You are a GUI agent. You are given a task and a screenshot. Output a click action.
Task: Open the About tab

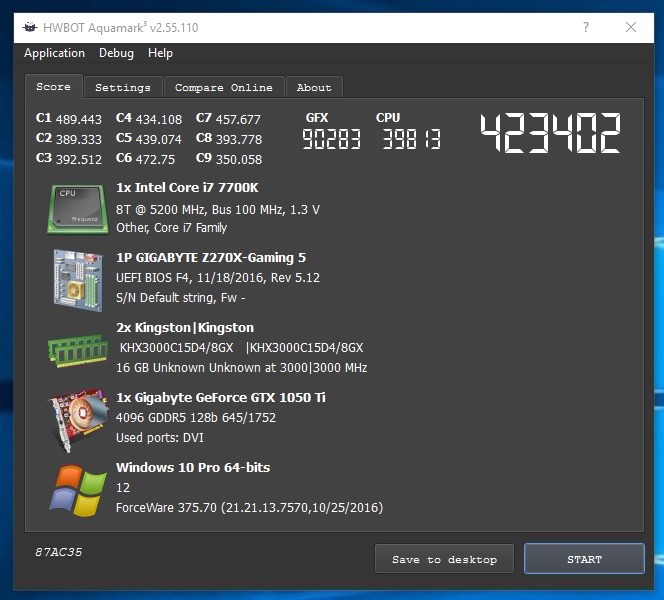pos(314,88)
